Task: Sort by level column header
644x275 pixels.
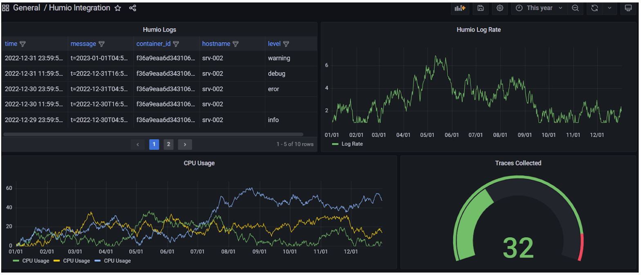Action: [x=274, y=44]
